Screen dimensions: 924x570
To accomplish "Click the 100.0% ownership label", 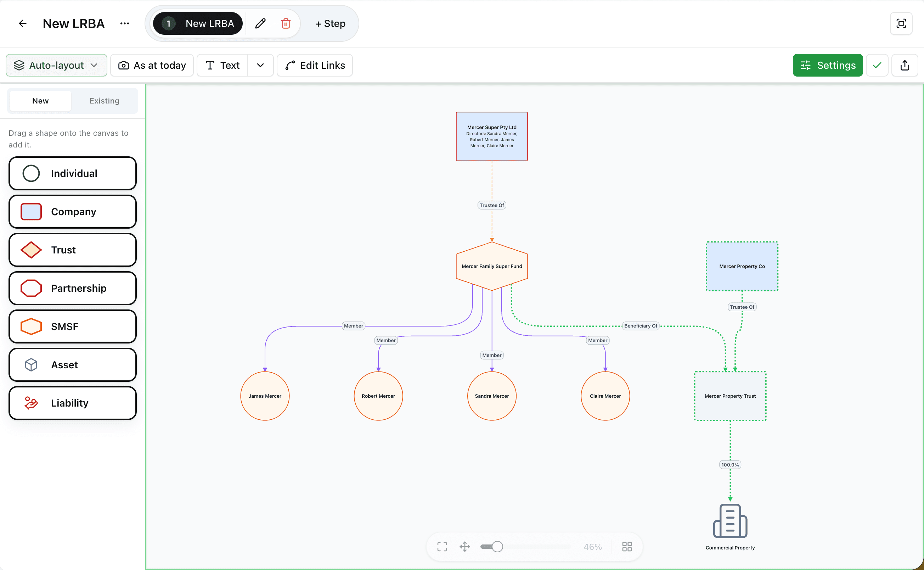I will (x=730, y=465).
